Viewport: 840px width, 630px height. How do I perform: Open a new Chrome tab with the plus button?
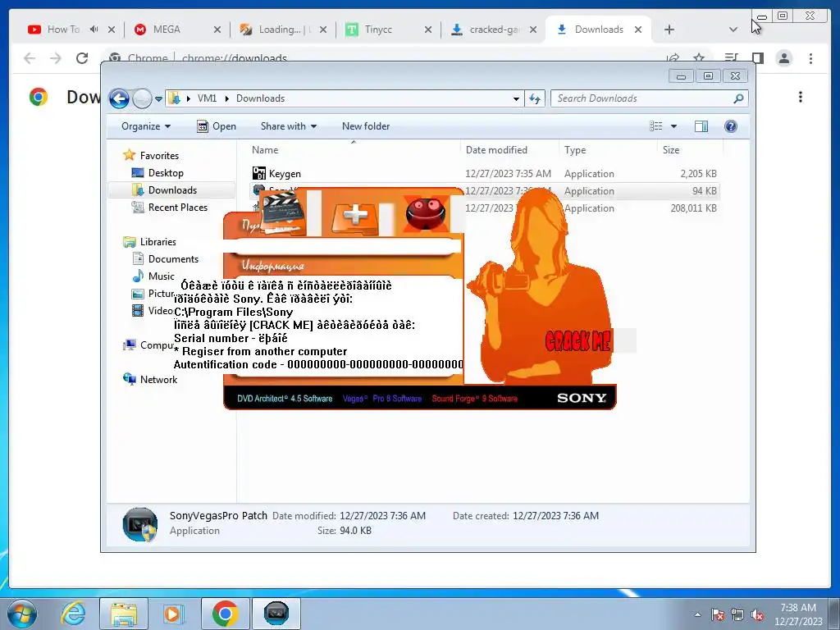(x=669, y=30)
